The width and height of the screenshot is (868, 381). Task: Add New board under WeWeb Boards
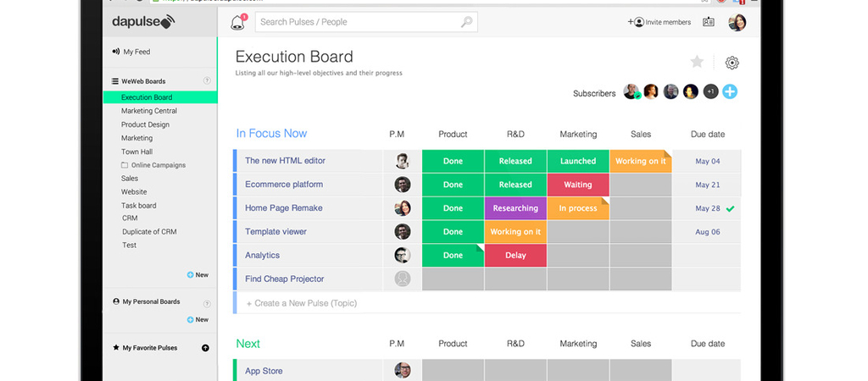[x=198, y=275]
